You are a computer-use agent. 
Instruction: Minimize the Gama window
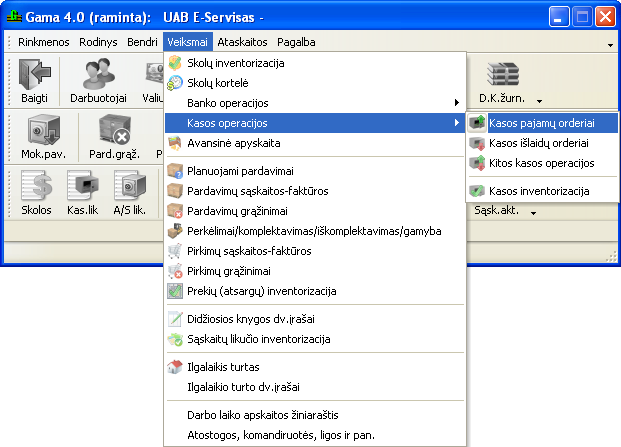(558, 17)
